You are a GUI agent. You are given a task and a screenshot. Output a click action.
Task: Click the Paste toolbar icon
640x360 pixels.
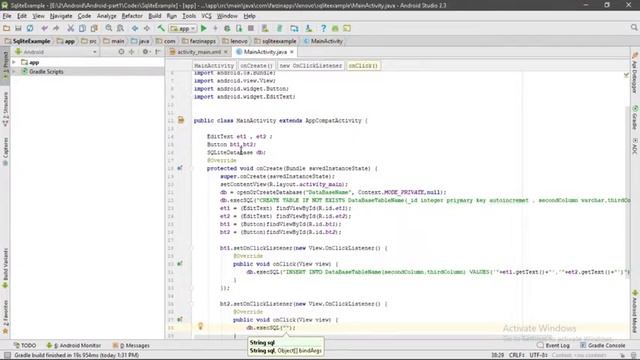point(94,29)
